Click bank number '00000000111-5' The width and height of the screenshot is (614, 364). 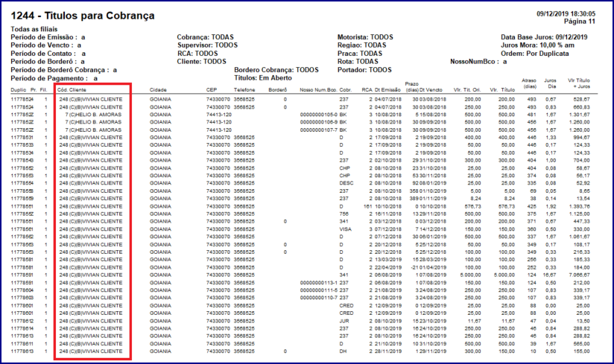coord(319,290)
